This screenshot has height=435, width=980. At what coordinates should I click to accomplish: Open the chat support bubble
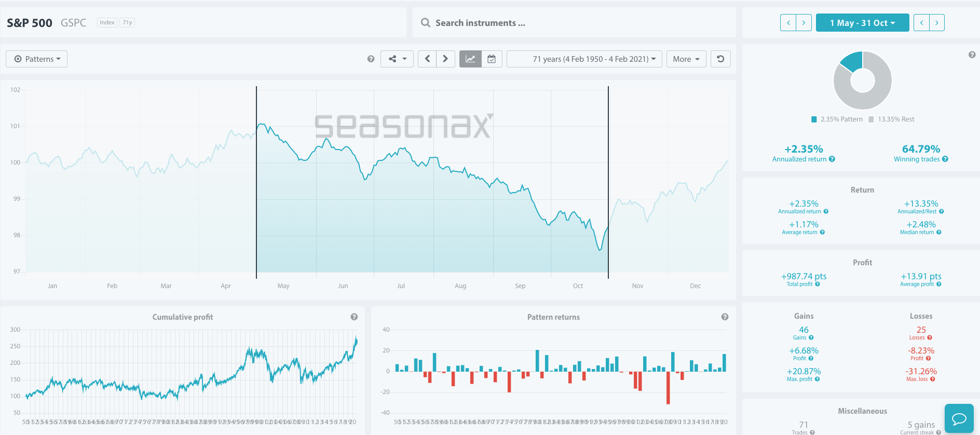click(959, 418)
